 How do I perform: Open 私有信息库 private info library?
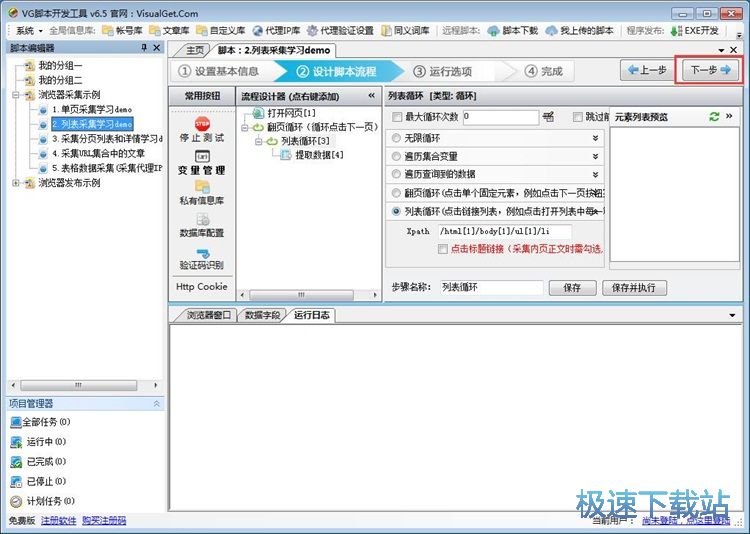(201, 193)
